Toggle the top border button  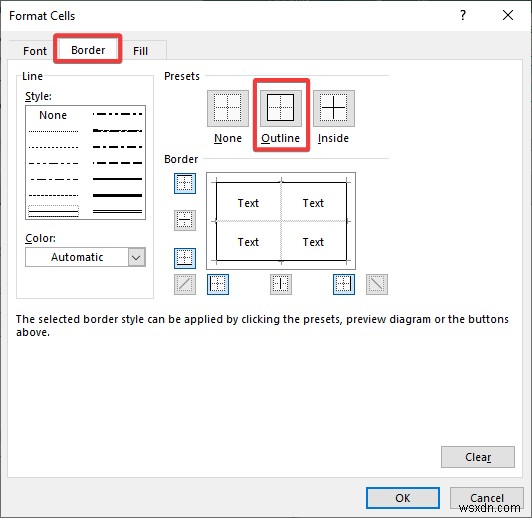pos(185,183)
